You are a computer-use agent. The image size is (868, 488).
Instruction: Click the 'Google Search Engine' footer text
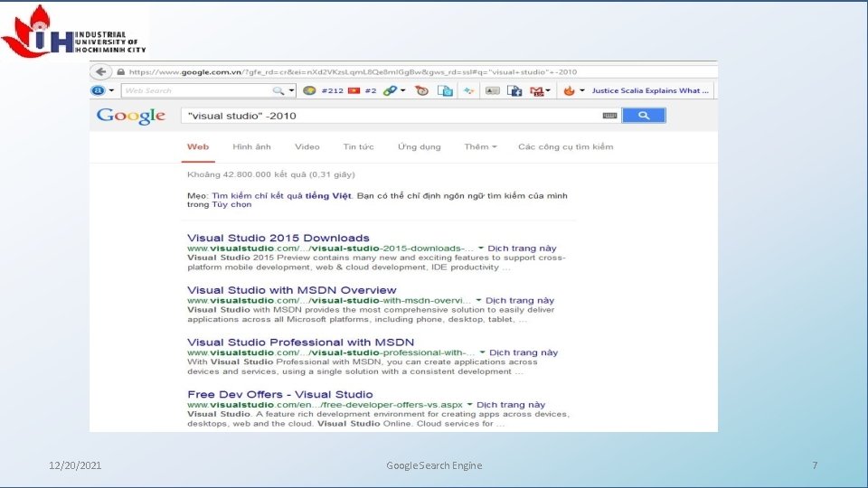coord(434,465)
